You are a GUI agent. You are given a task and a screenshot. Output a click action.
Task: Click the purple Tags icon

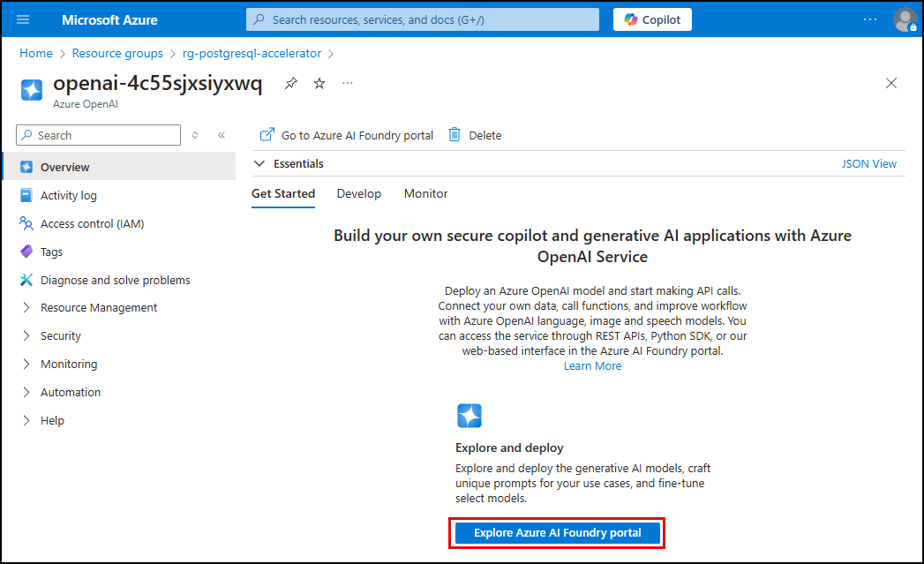[26, 252]
